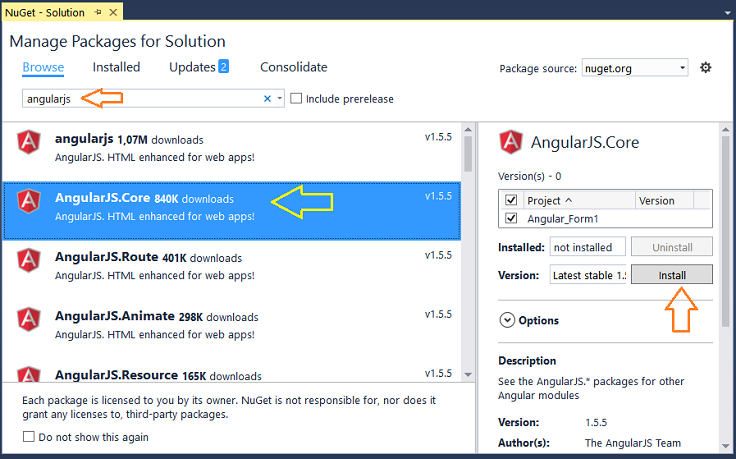Click the details pane scrollbar thumb
The height and width of the screenshot is (459, 736).
point(726,231)
